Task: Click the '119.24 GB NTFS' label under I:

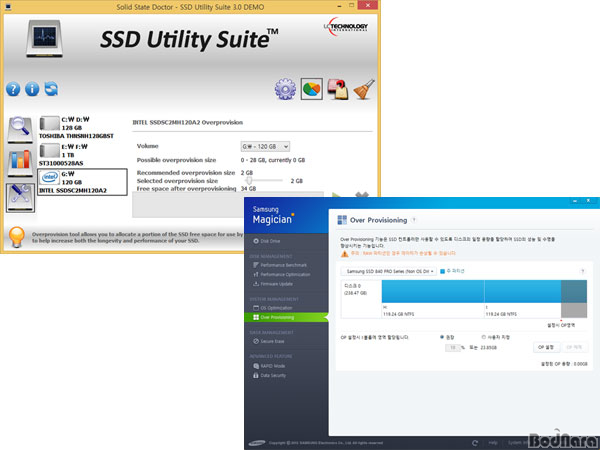Action: tap(501, 314)
